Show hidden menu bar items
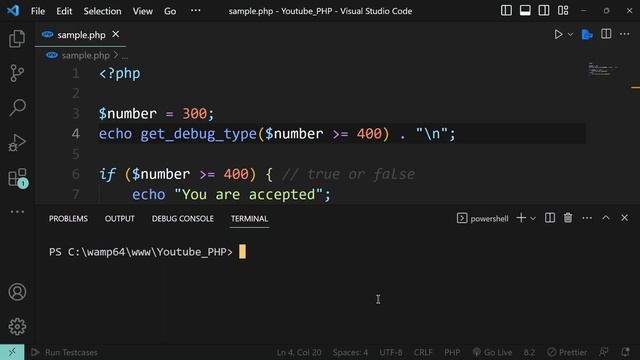 tap(196, 11)
